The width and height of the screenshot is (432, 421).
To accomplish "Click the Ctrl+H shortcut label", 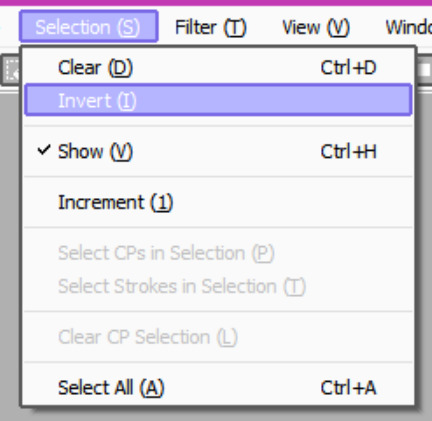I will [x=348, y=152].
